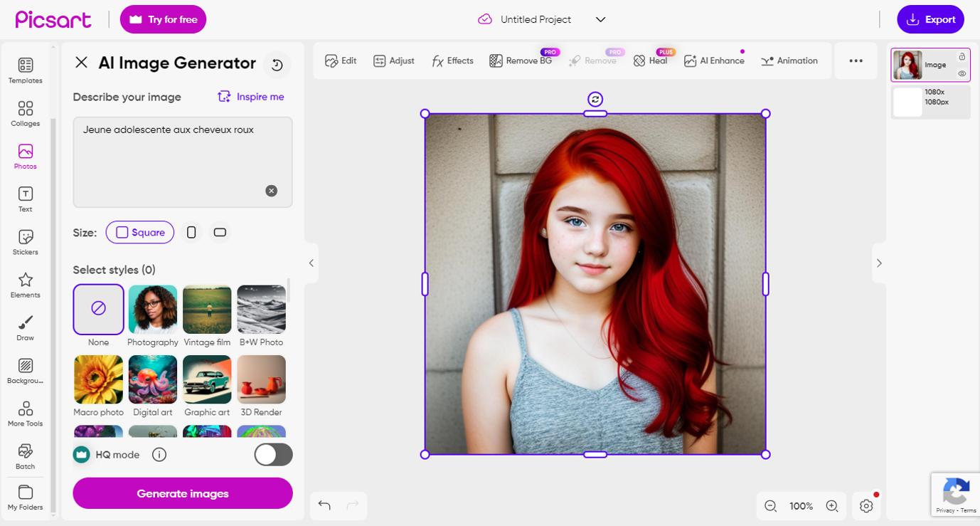Click the Inspire me link

[250, 97]
